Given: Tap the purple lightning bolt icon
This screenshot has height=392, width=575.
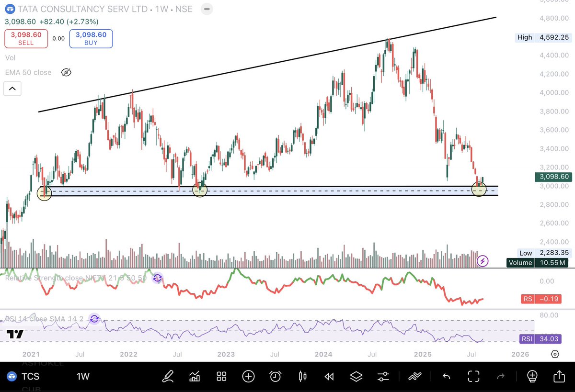Looking at the screenshot, I should point(483,261).
